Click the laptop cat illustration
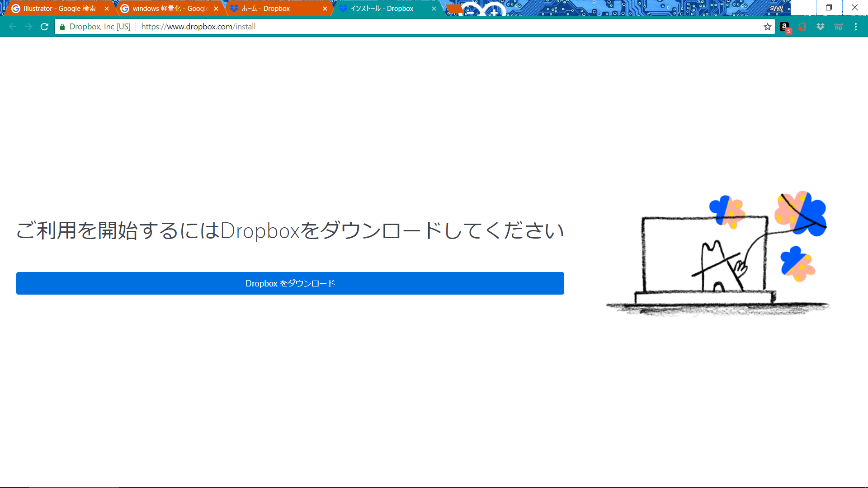 point(718,253)
